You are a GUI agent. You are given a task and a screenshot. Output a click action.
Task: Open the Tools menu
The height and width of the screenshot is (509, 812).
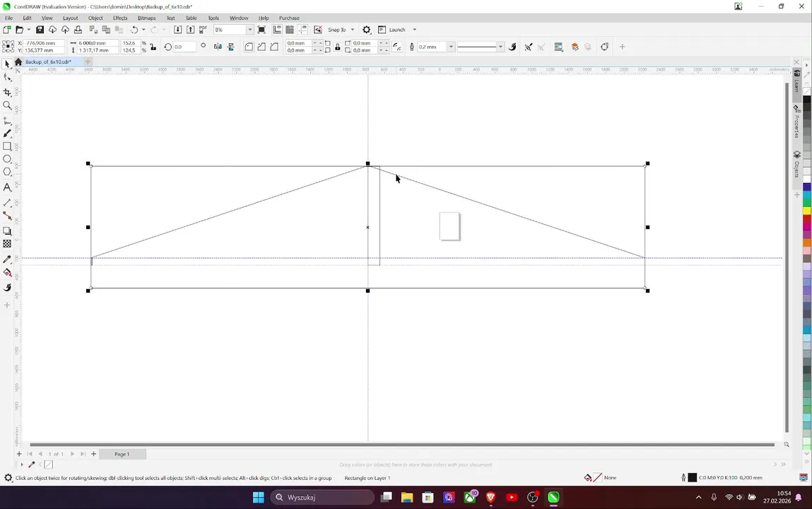tap(213, 18)
